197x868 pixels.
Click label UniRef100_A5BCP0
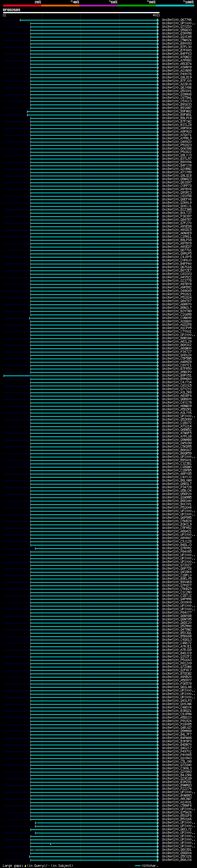(x=177, y=372)
